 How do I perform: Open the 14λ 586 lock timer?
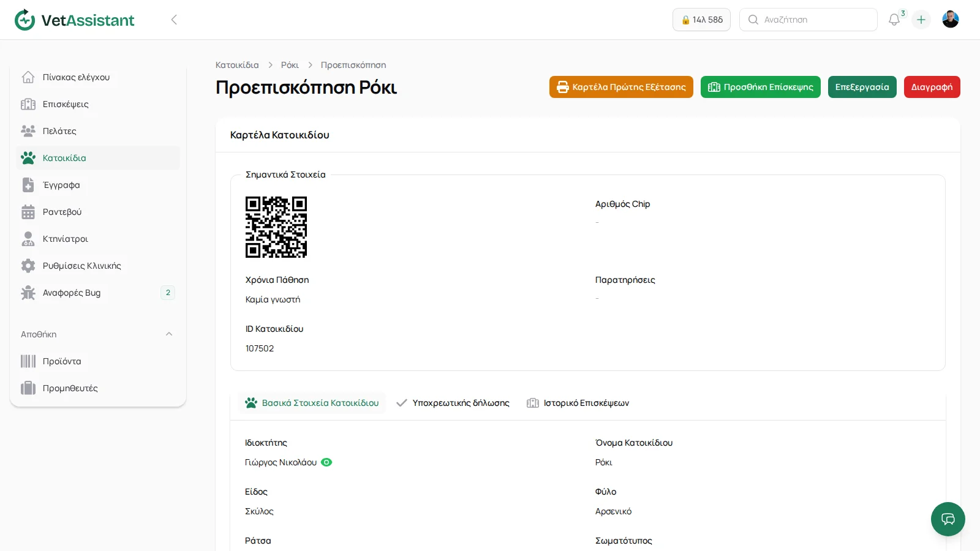[701, 20]
